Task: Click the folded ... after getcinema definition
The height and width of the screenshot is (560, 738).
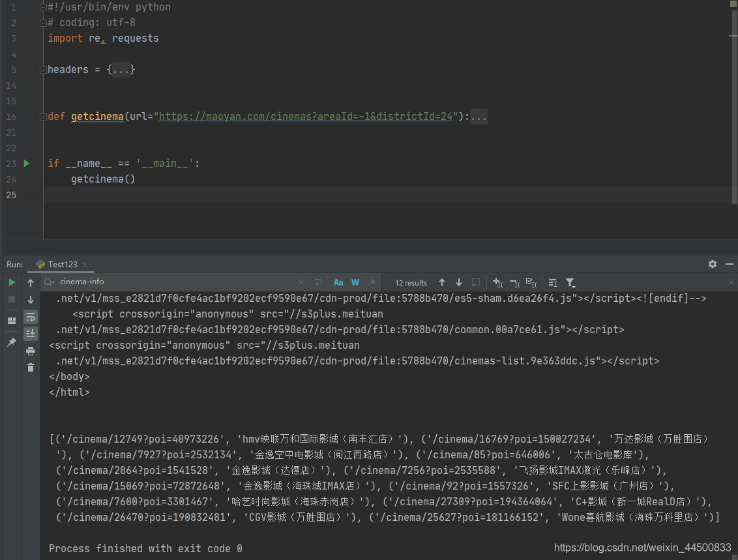Action: [479, 116]
